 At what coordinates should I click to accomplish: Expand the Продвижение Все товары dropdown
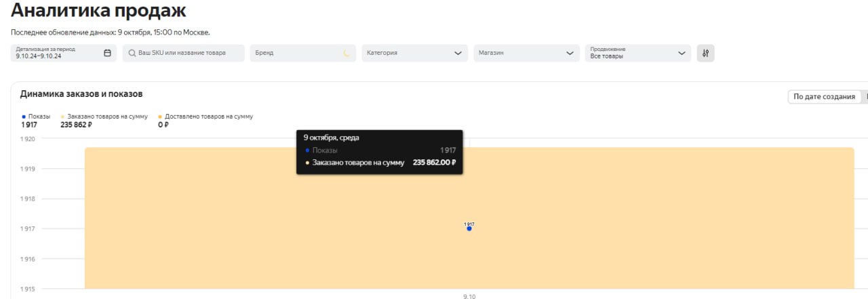638,53
